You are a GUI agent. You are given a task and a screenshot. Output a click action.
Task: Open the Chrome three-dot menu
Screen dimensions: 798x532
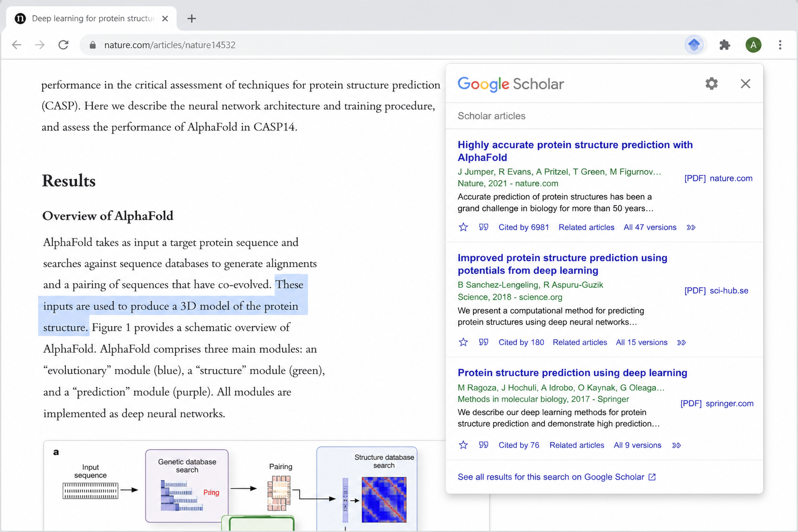[x=780, y=45]
